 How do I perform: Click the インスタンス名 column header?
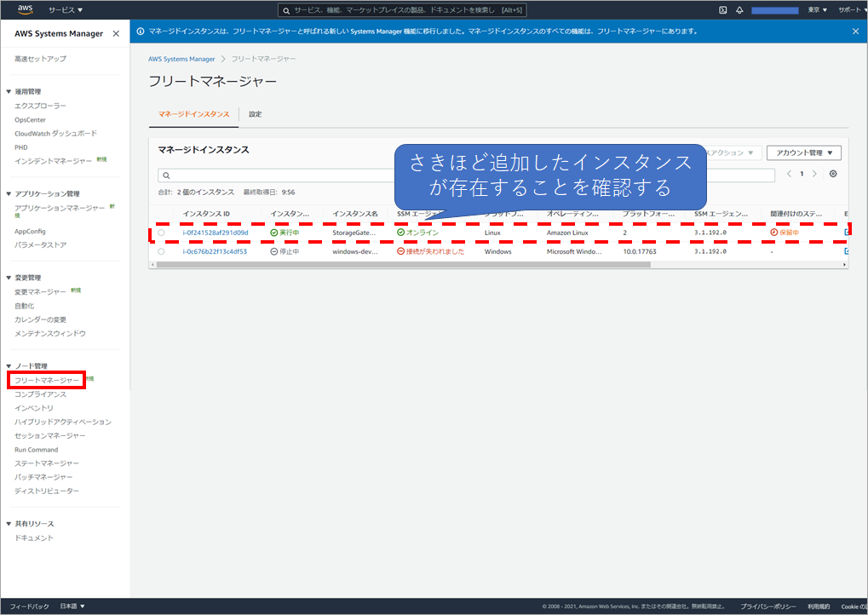click(355, 214)
